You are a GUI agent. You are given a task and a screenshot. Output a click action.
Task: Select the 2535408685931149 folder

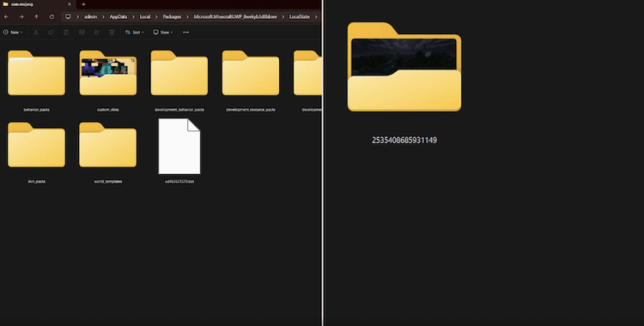404,83
